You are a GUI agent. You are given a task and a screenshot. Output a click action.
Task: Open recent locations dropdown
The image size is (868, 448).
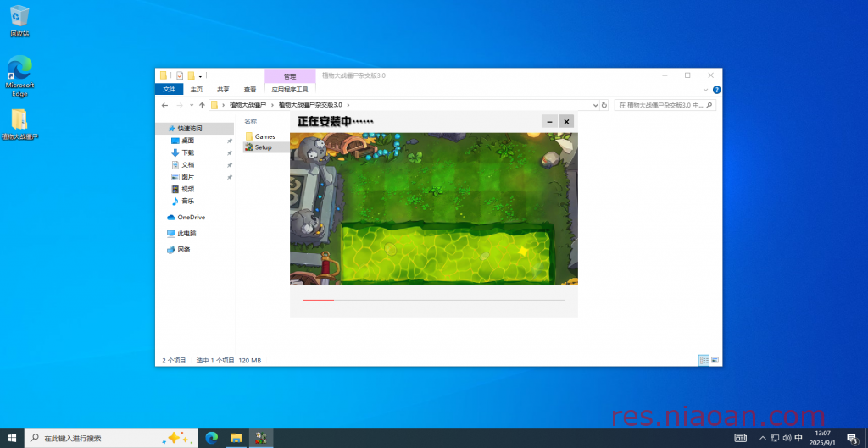click(x=192, y=105)
